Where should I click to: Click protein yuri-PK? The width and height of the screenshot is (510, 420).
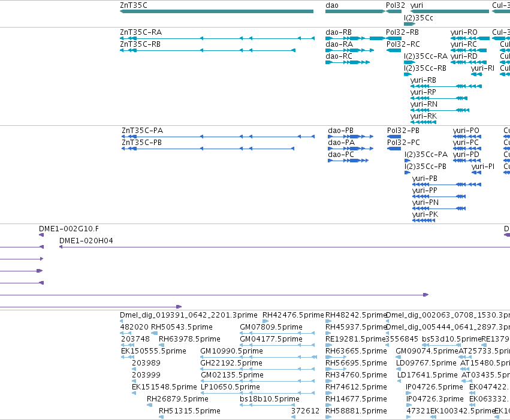tap(424, 221)
